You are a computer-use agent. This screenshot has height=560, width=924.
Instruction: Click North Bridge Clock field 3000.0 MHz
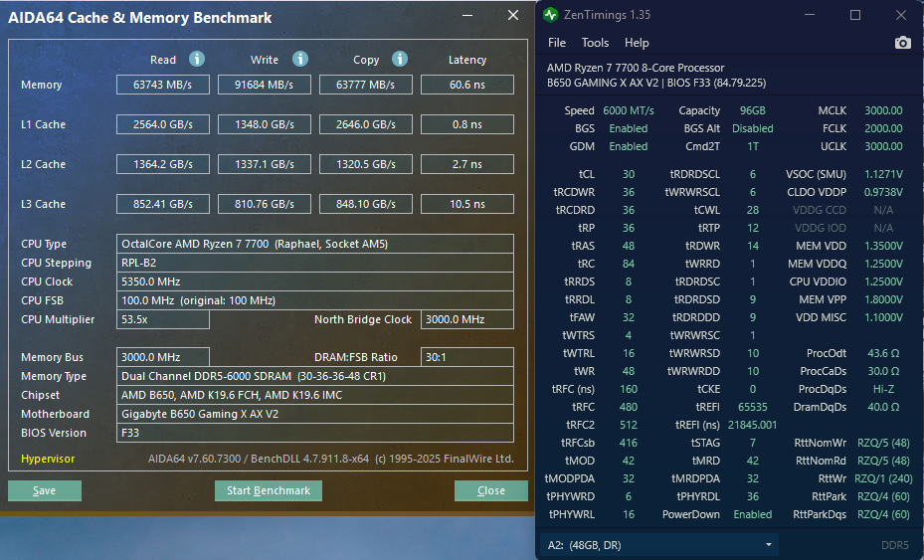coord(467,319)
